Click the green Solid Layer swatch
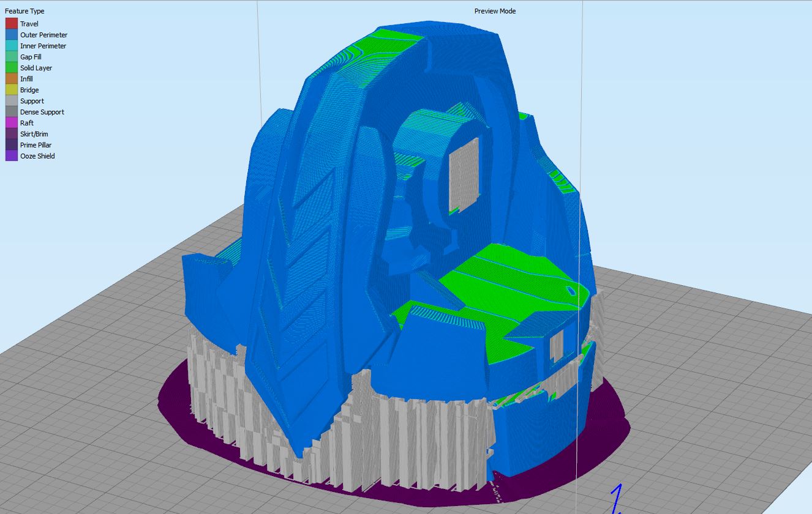 point(11,68)
